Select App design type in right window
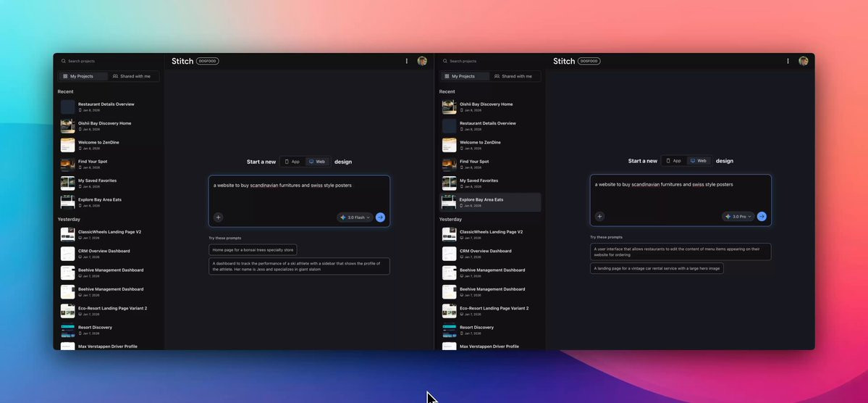Screen dimensions: 868x403 [x=674, y=161]
